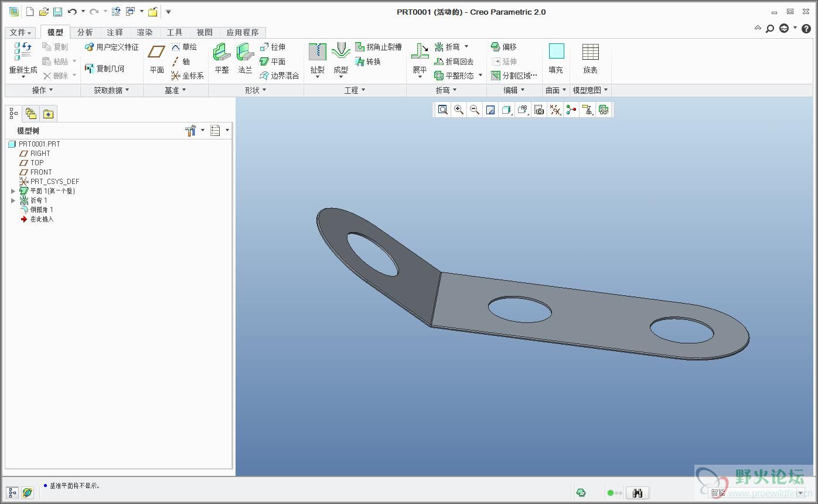The height and width of the screenshot is (504, 818).
Task: Open the Split Area (分割区域) tool
Action: pyautogui.click(x=514, y=76)
